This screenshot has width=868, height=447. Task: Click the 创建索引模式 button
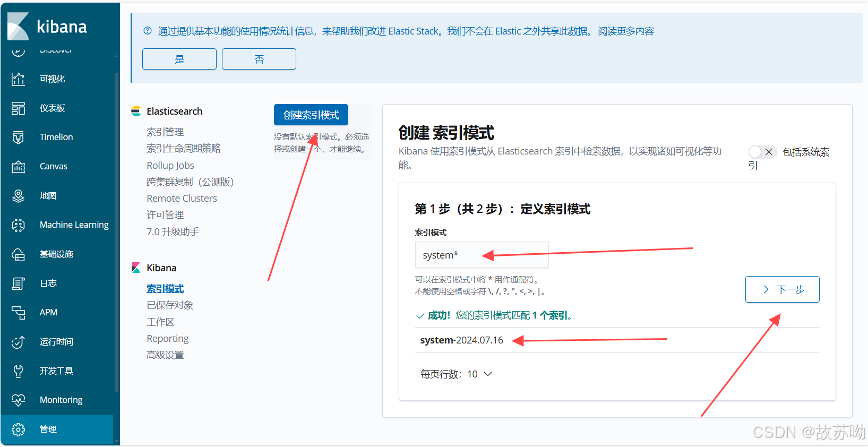click(x=311, y=115)
